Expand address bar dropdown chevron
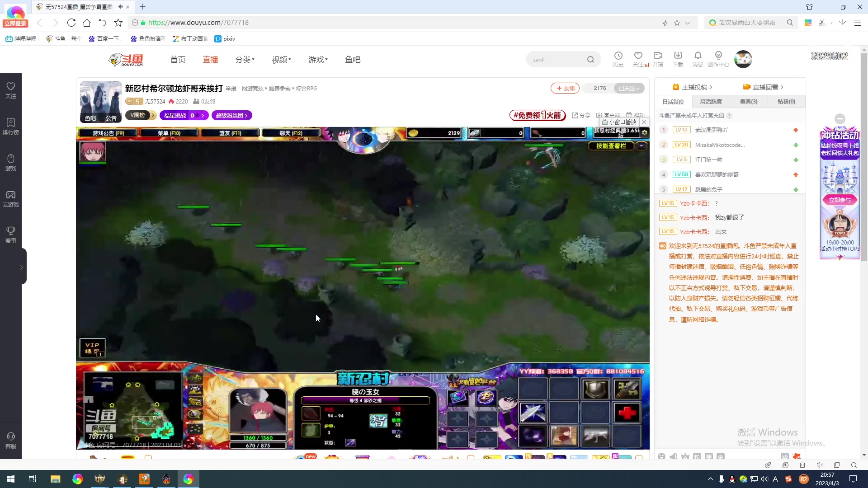Screen dimensions: 868x488 point(688,23)
